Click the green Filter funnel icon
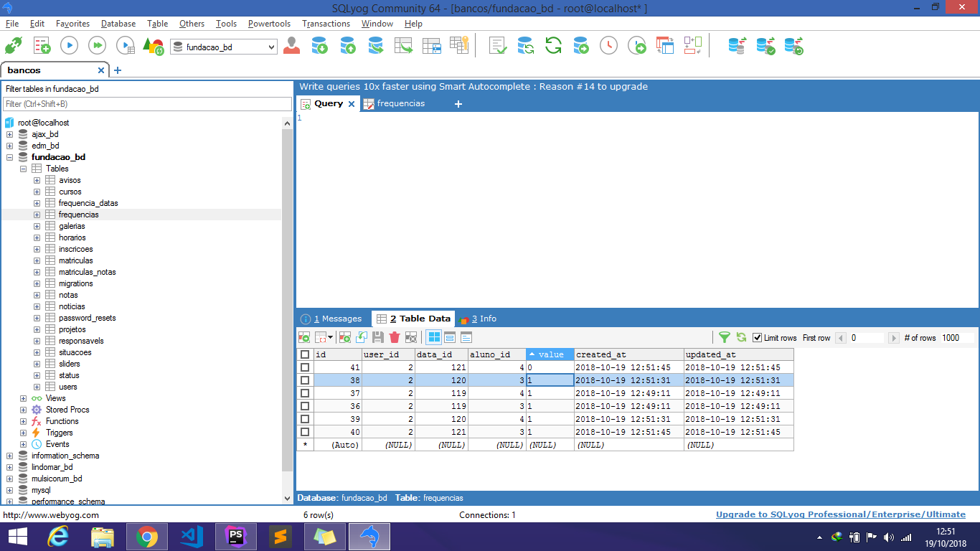The height and width of the screenshot is (551, 980). coord(725,337)
